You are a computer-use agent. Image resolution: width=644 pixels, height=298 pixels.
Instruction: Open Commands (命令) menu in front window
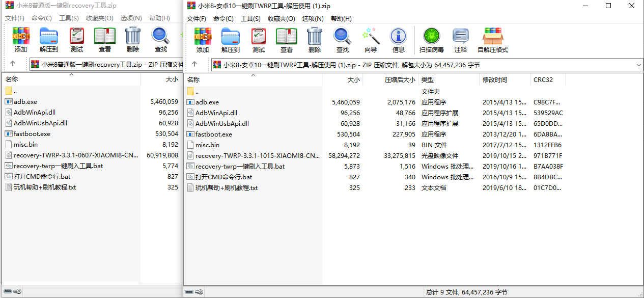pyautogui.click(x=223, y=19)
